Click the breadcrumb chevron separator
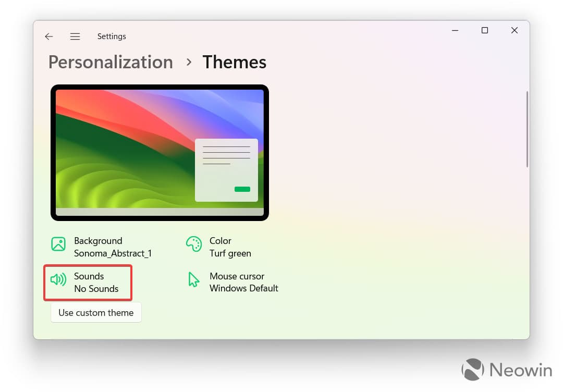 (189, 62)
